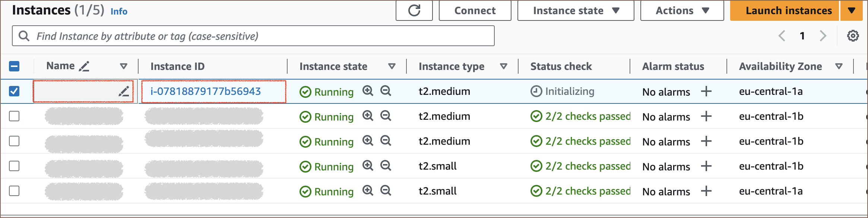Image resolution: width=868 pixels, height=218 pixels.
Task: Expand Launch instances split-button arrow
Action: coord(851,10)
